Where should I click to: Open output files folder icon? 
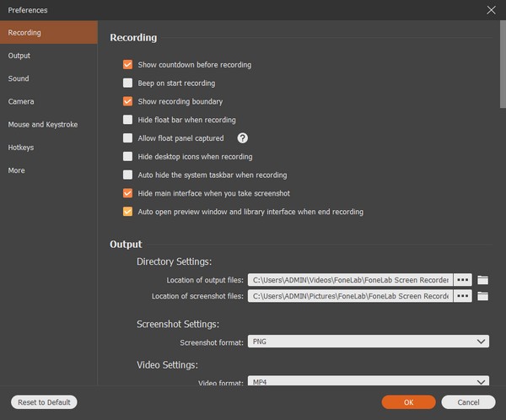[482, 280]
